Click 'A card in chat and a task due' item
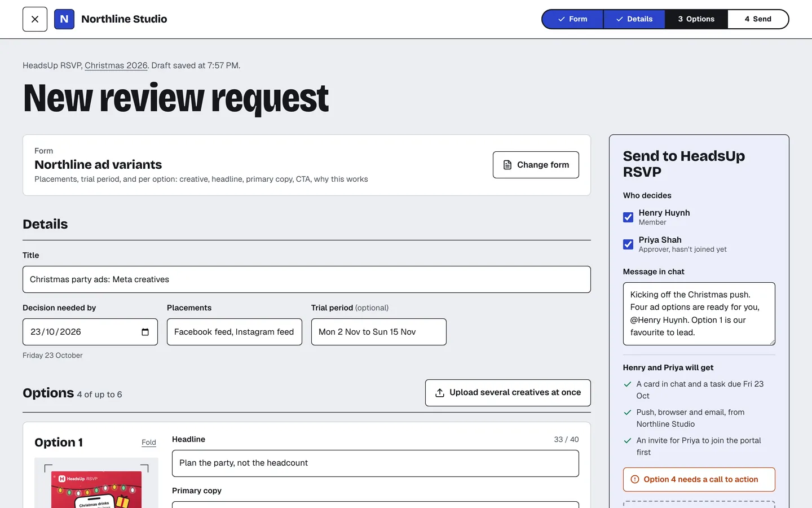 click(700, 390)
